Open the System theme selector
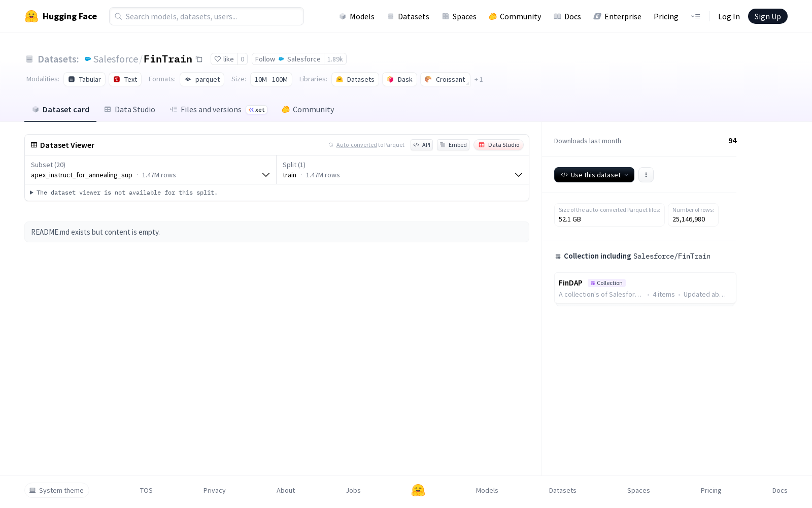Viewport: 812px width, 508px height. click(57, 490)
